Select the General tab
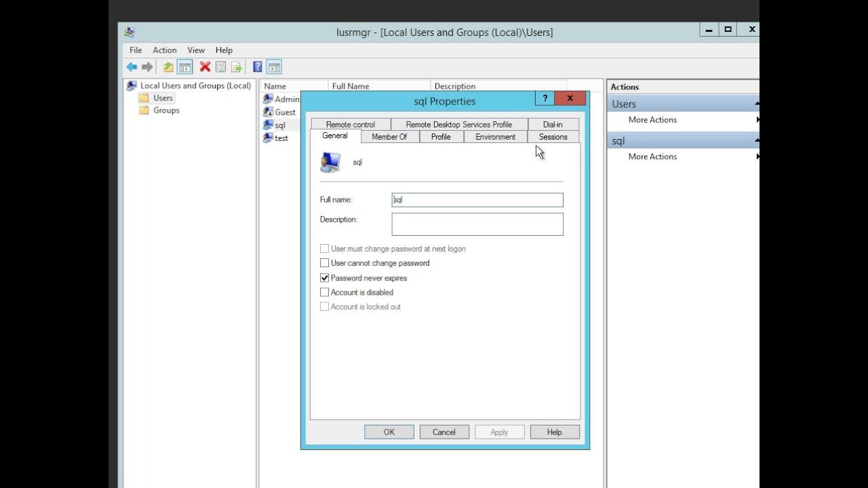The image size is (868, 488). coord(335,136)
